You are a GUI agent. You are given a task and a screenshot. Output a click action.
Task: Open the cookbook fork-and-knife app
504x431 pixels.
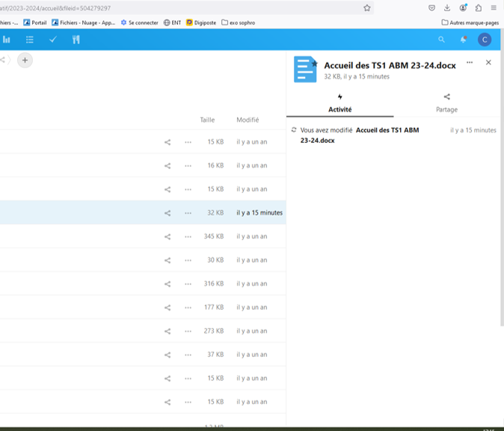tap(76, 40)
